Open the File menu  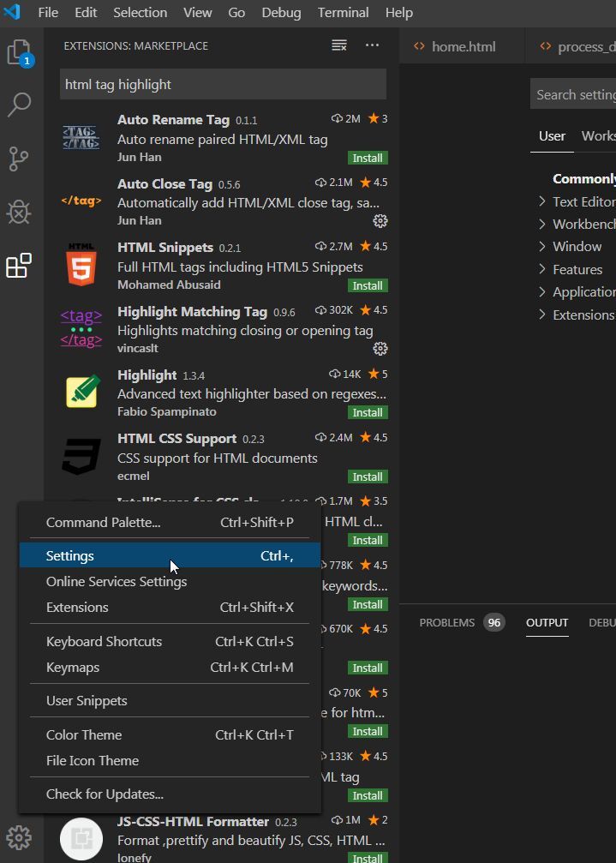48,12
